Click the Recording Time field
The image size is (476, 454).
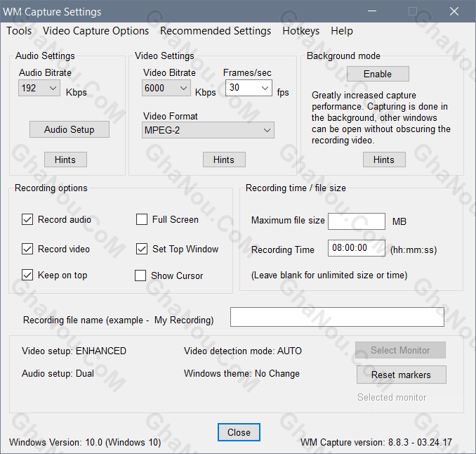[357, 248]
